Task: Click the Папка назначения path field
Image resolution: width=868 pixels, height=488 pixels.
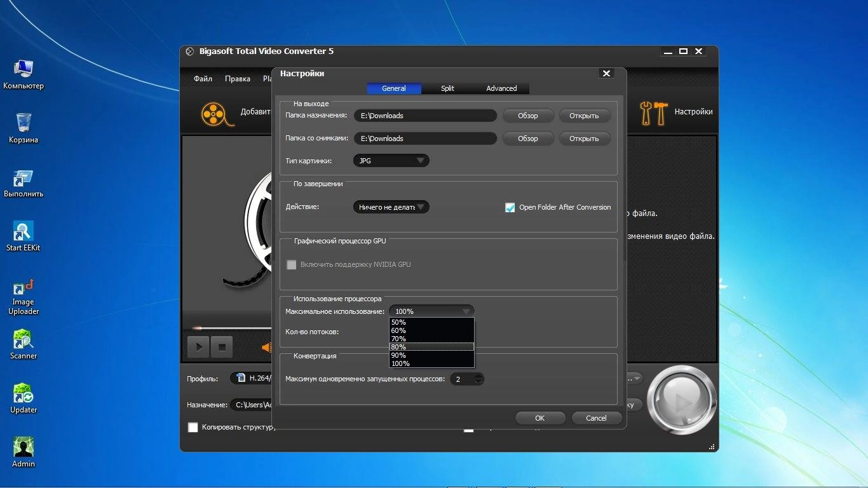Action: pos(425,116)
